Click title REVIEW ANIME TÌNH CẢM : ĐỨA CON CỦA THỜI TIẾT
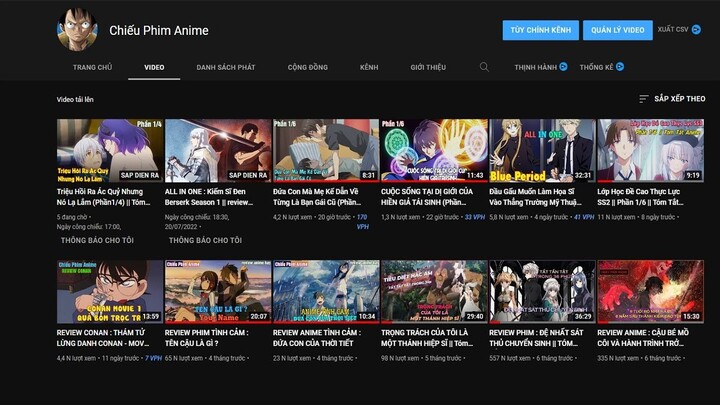This screenshot has height=405, width=720. [317, 338]
